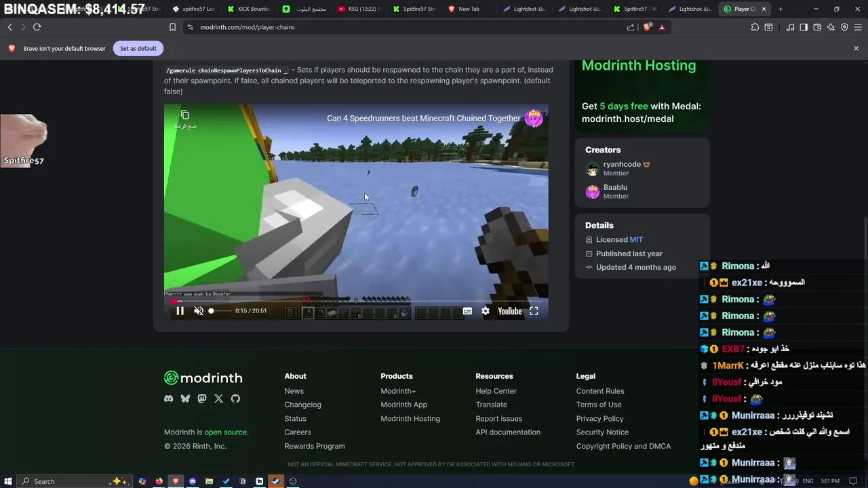
Task: Open browser extensions puzzle icon
Action: coord(755,27)
